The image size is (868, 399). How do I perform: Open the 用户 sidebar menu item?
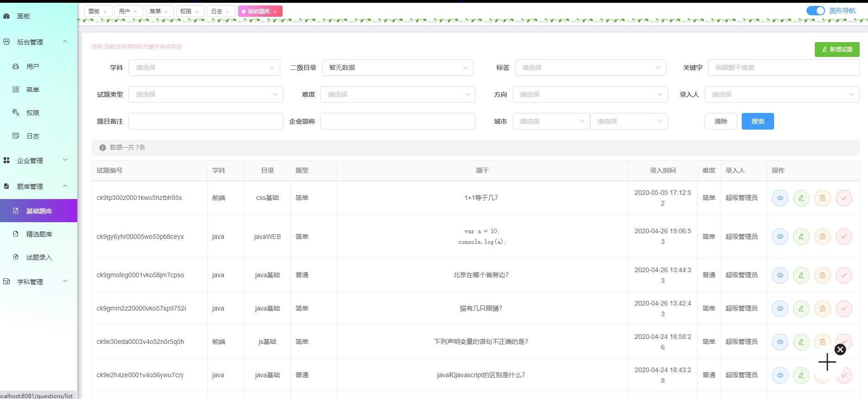(38, 67)
